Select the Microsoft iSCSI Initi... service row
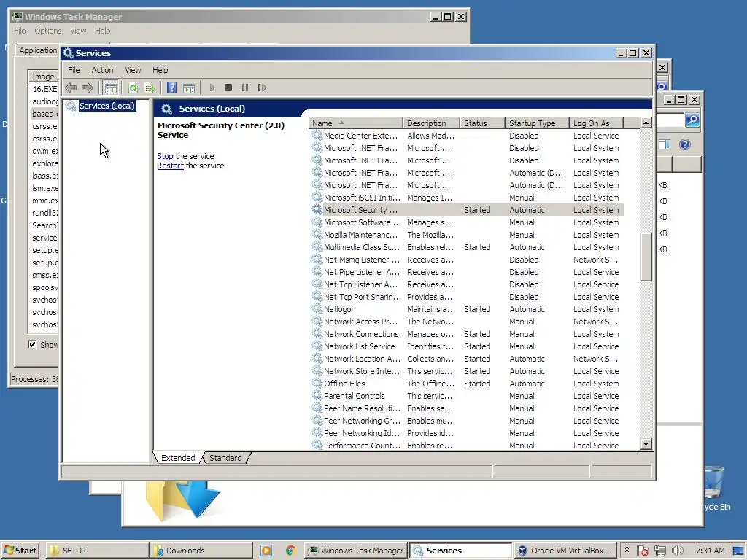The width and height of the screenshot is (747, 560). (466, 198)
